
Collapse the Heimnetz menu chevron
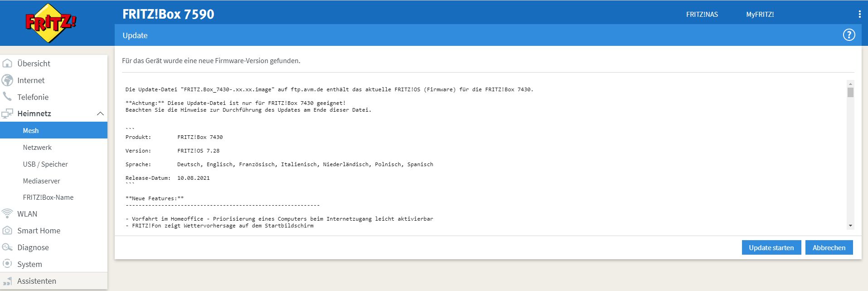101,113
